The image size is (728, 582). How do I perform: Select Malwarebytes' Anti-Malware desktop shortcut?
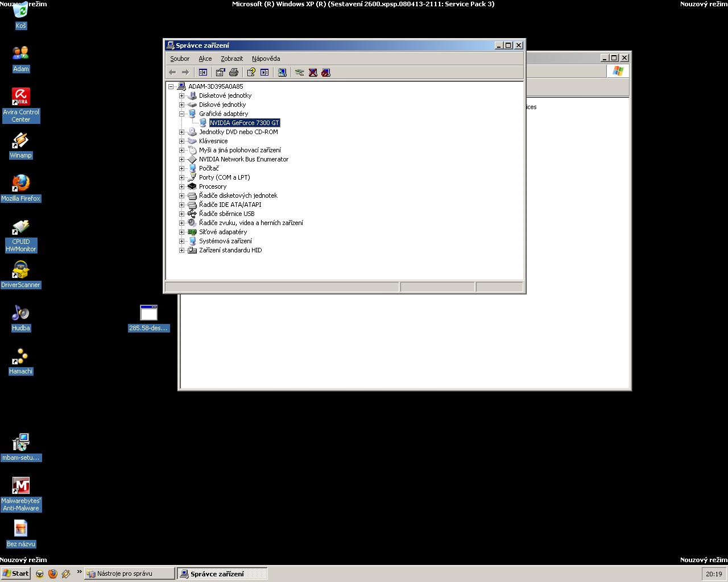21,494
